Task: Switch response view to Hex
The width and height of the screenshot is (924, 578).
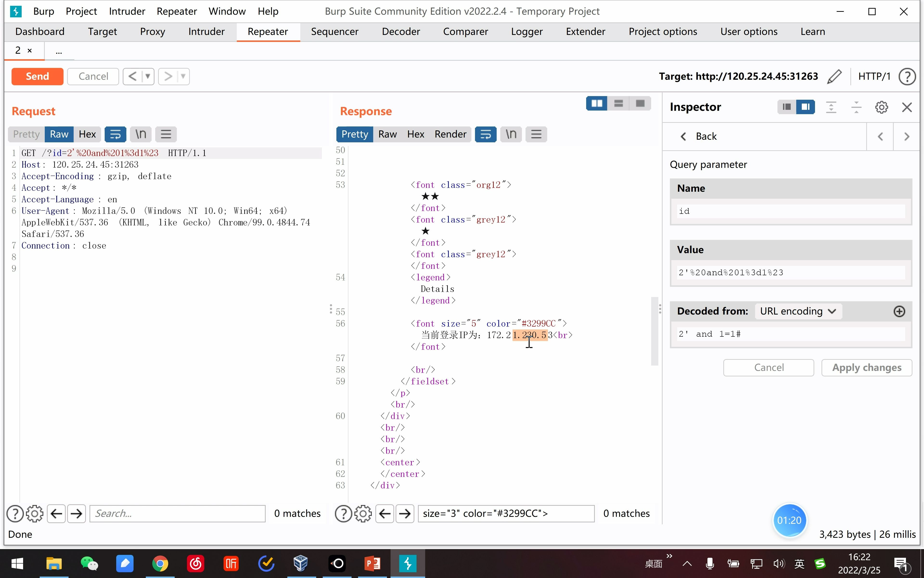Action: (415, 134)
